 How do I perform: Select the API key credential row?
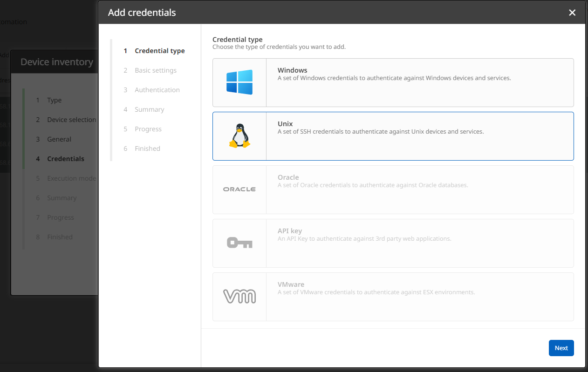(393, 242)
